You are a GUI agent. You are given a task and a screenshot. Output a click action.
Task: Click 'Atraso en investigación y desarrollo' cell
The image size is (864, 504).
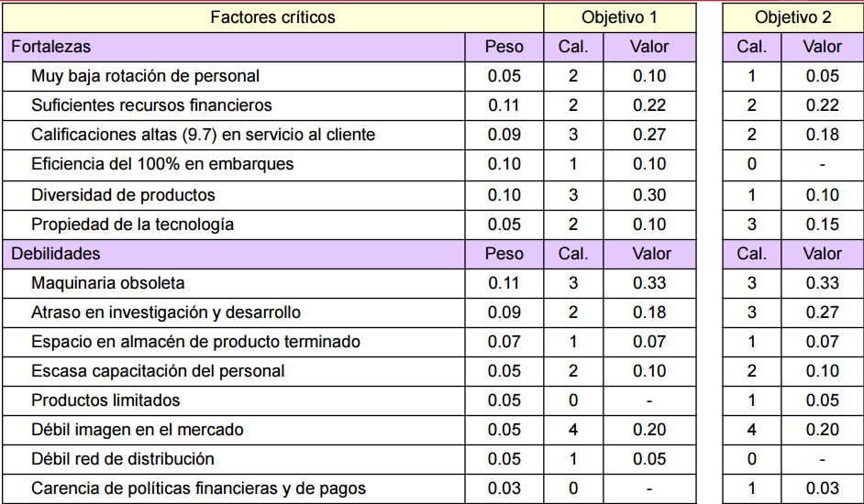165,312
